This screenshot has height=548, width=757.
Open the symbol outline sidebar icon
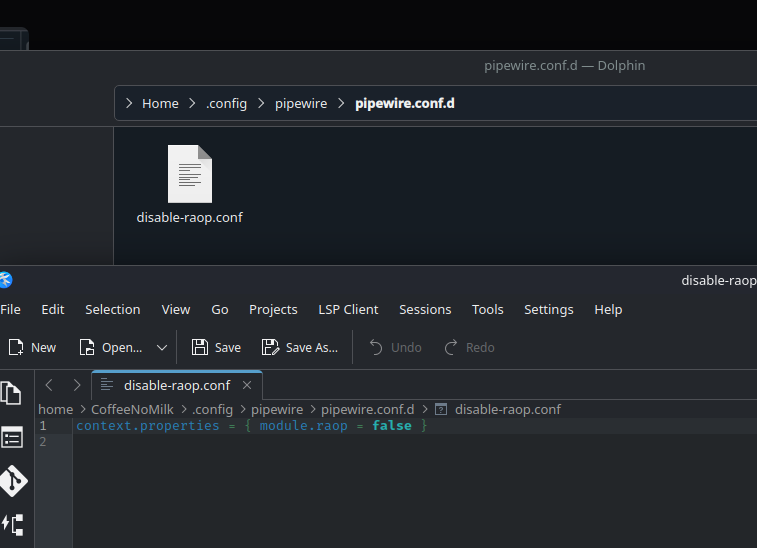(x=13, y=525)
